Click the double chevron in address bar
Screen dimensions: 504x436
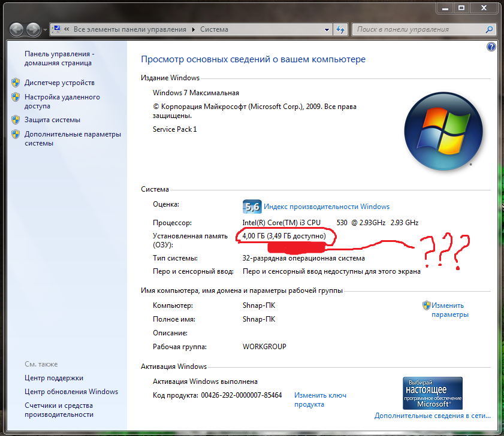click(67, 29)
